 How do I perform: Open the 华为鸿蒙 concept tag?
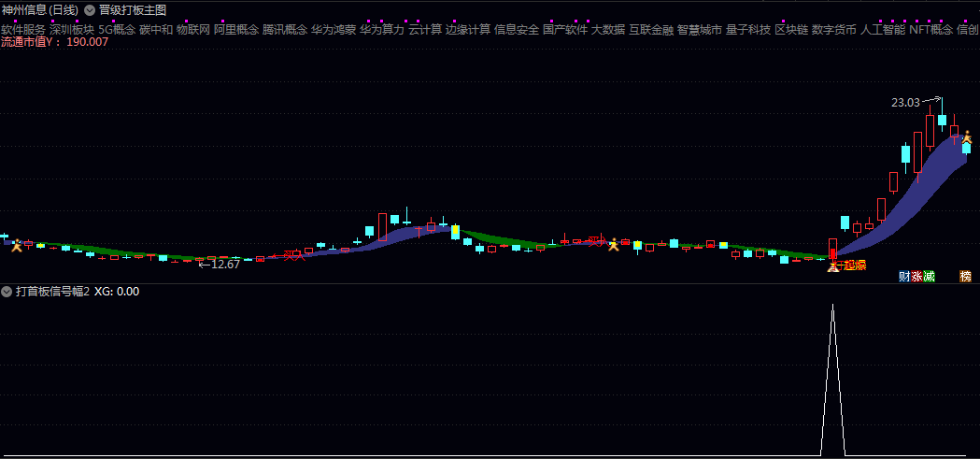pos(334,29)
